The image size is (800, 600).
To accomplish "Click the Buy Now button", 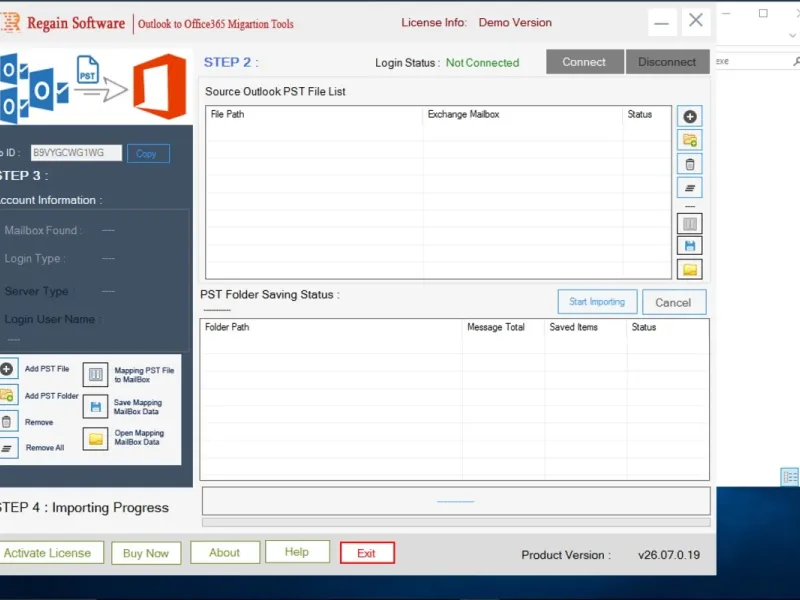I will tap(146, 553).
